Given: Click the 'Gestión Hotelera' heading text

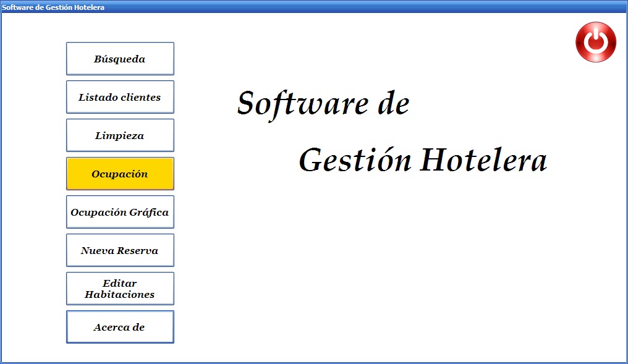Looking at the screenshot, I should point(423,160).
